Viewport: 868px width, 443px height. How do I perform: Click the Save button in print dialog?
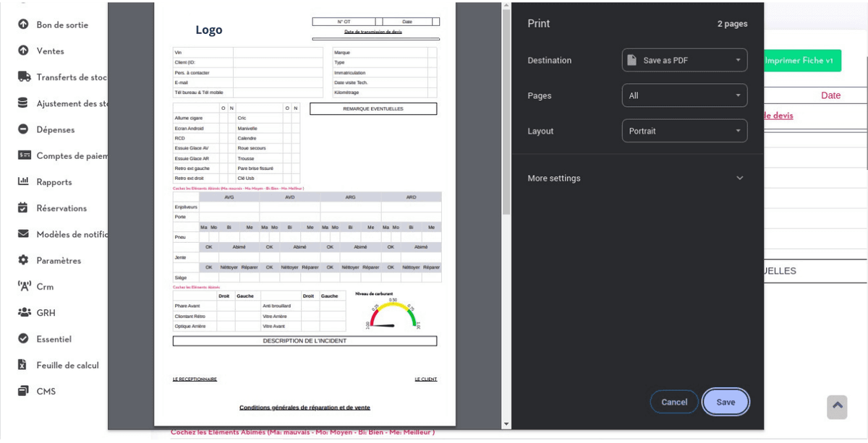(726, 402)
